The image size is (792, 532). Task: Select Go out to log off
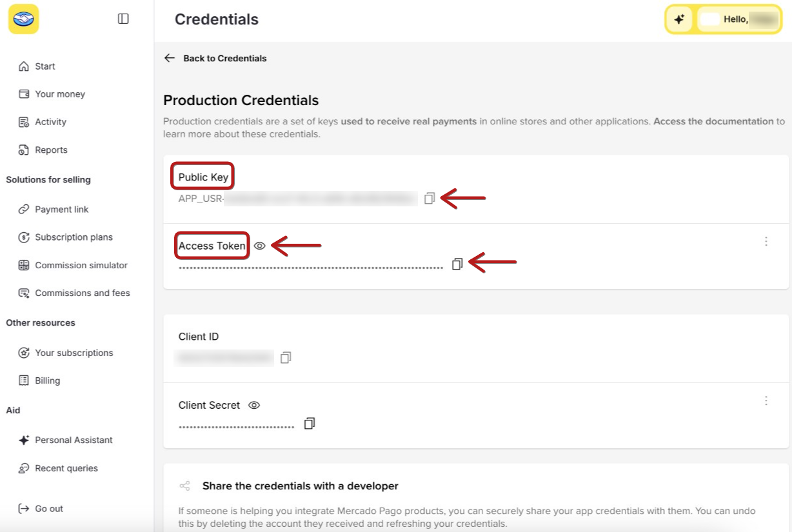49,509
